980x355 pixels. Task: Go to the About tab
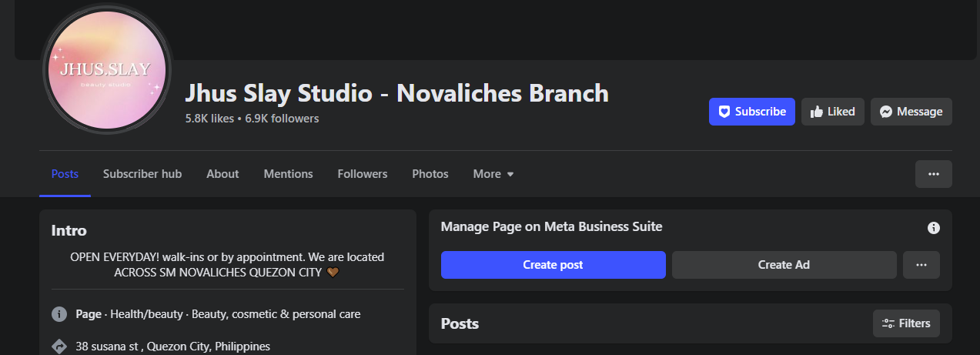pyautogui.click(x=222, y=174)
